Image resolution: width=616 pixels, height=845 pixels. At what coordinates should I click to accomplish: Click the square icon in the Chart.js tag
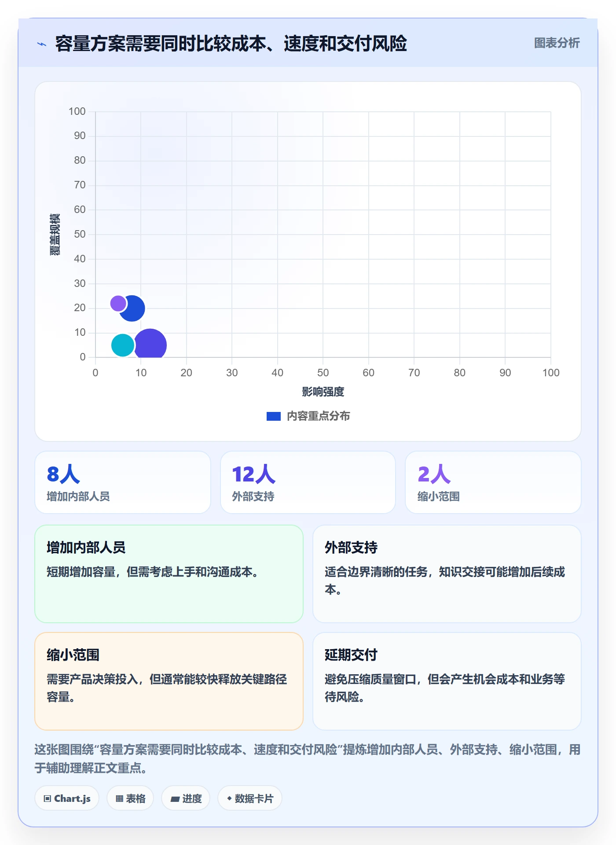point(48,799)
